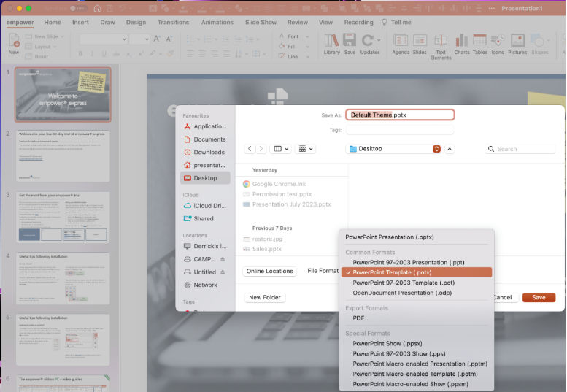This screenshot has height=392, width=567.
Task: Click the New Folder button
Action: [x=265, y=297]
